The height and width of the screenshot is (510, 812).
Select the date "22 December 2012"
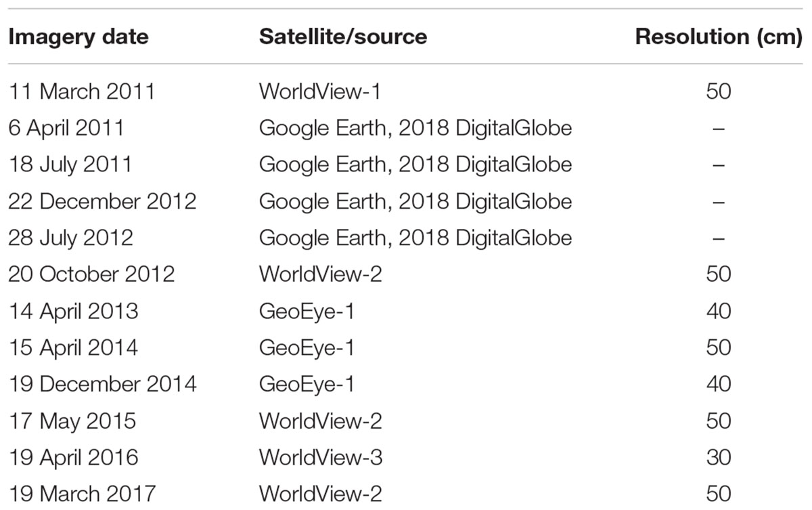pos(102,201)
